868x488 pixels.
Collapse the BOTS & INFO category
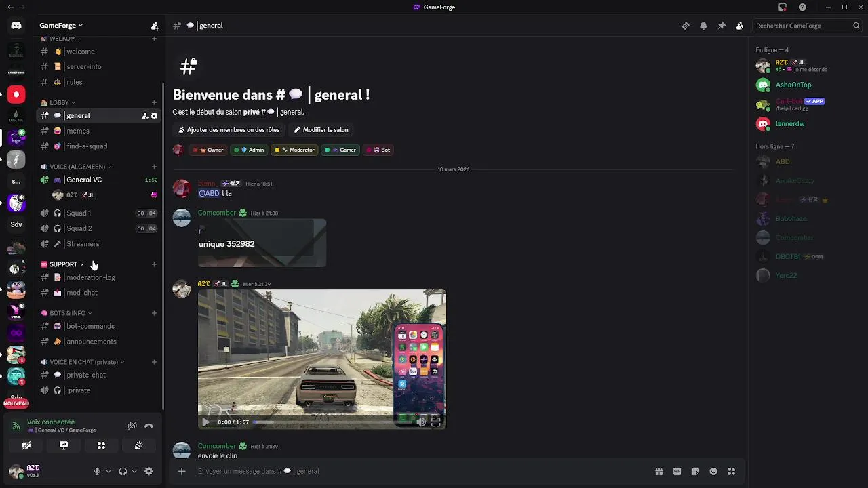coord(66,313)
